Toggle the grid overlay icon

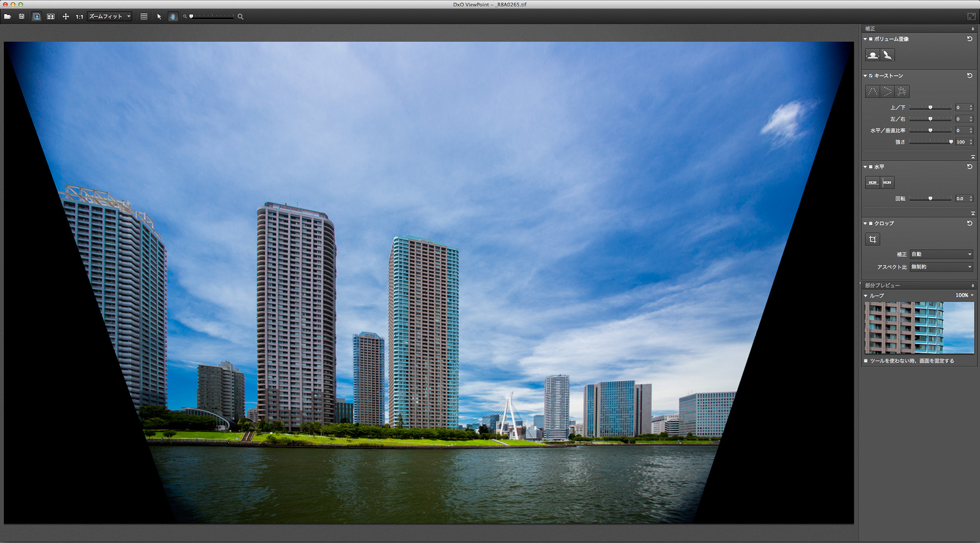point(144,16)
